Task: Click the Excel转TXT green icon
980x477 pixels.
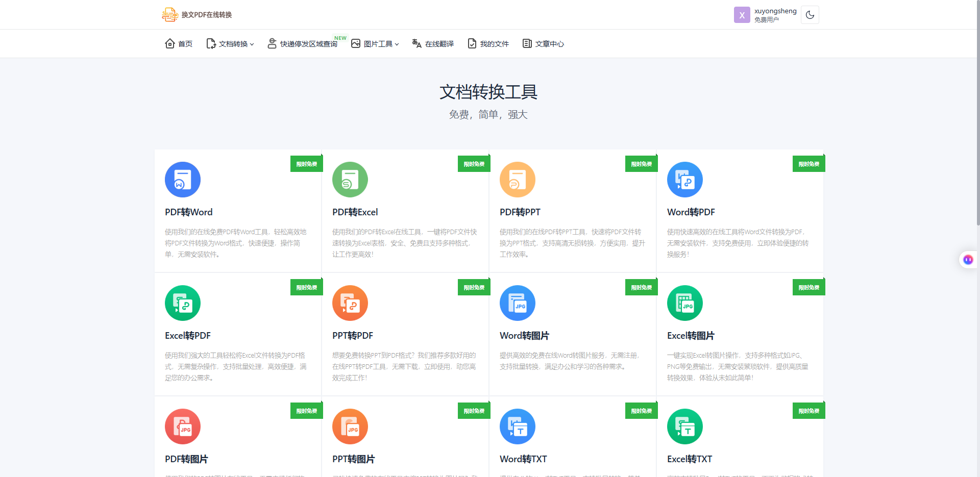Action: point(685,426)
